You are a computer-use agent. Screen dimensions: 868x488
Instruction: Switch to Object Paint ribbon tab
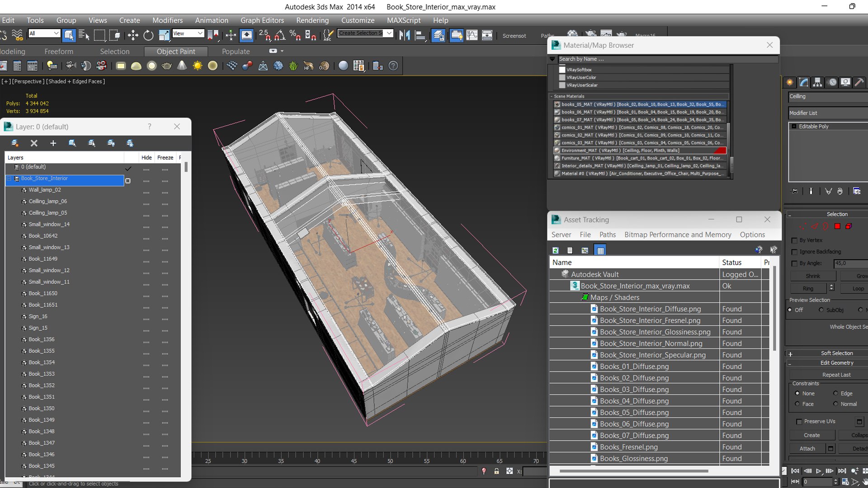click(x=176, y=52)
